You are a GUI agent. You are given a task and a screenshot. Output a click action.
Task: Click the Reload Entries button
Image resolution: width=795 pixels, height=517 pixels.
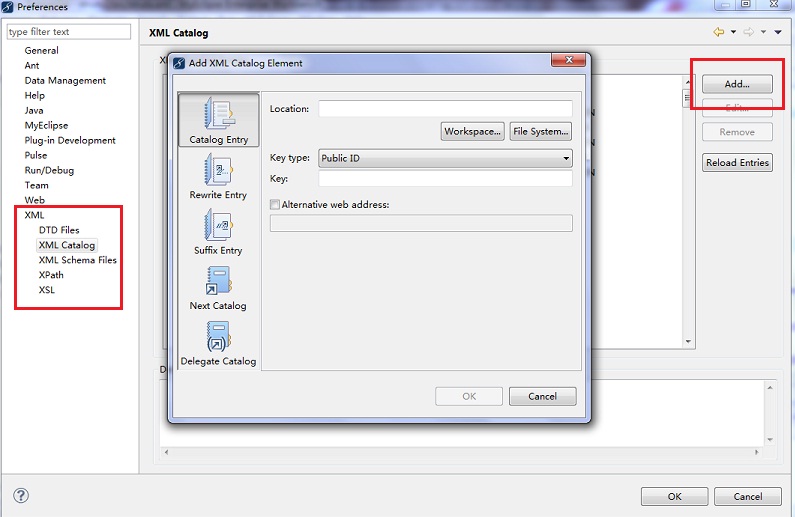click(x=737, y=163)
